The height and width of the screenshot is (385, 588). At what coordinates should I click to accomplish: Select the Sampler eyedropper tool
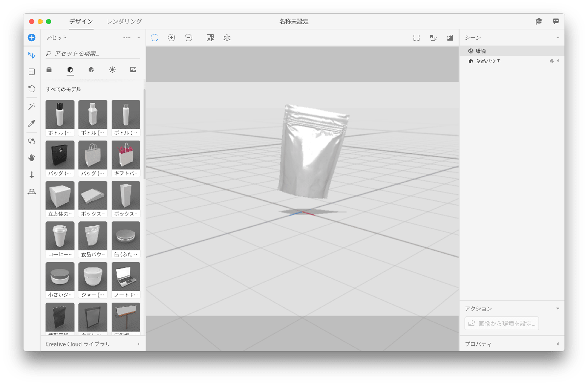[31, 123]
